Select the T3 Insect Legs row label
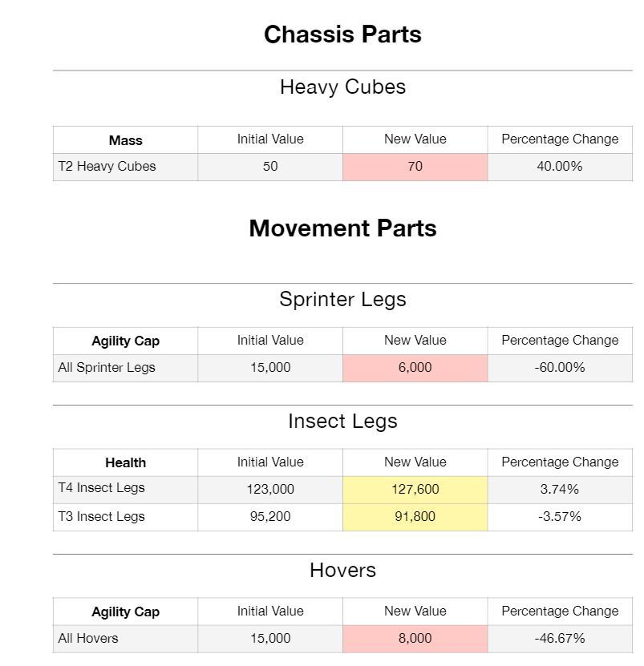The image size is (644, 666). (101, 516)
